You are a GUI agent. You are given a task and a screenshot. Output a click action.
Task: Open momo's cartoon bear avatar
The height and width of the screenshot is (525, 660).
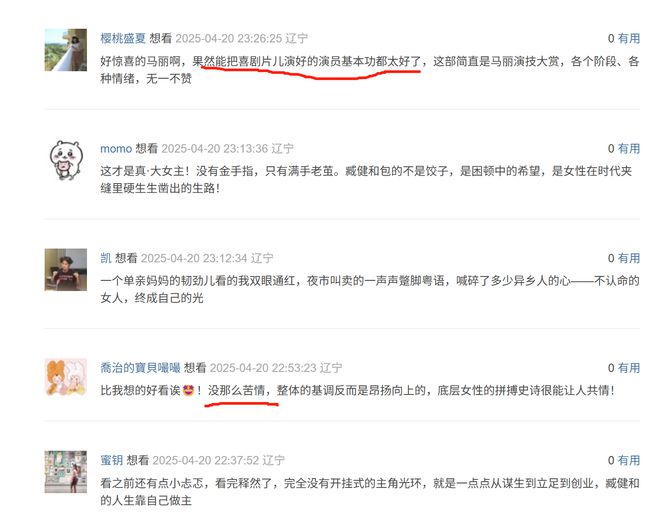pos(66,160)
